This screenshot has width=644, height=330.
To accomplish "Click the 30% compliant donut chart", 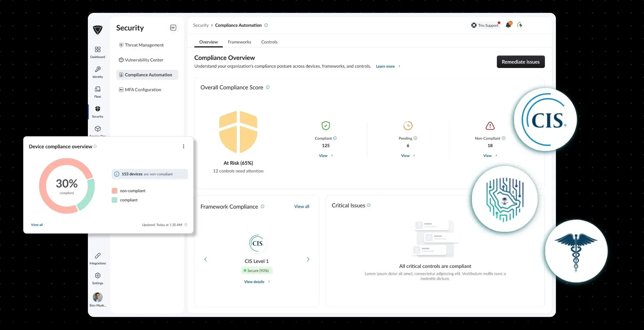I will click(x=67, y=186).
